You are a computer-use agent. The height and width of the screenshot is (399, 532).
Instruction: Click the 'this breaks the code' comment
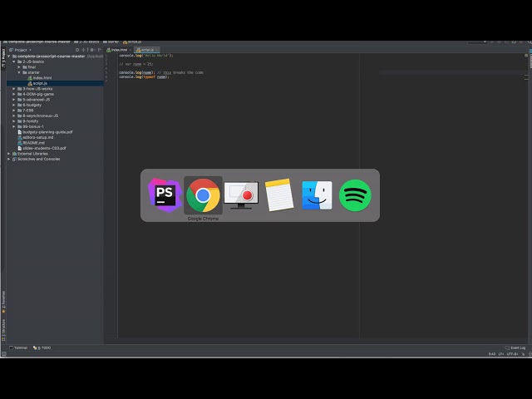[x=180, y=72]
